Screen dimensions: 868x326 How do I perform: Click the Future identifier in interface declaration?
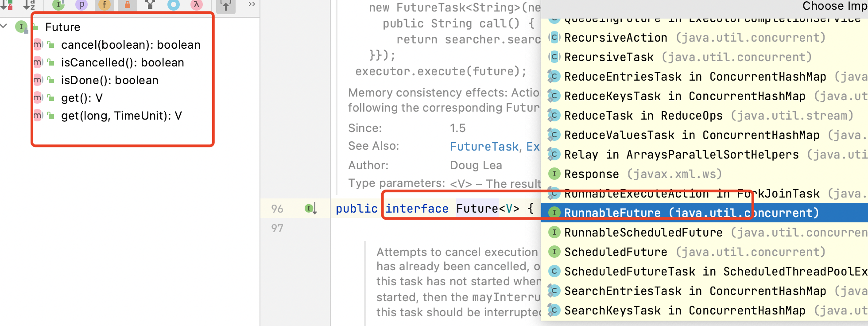pyautogui.click(x=477, y=208)
